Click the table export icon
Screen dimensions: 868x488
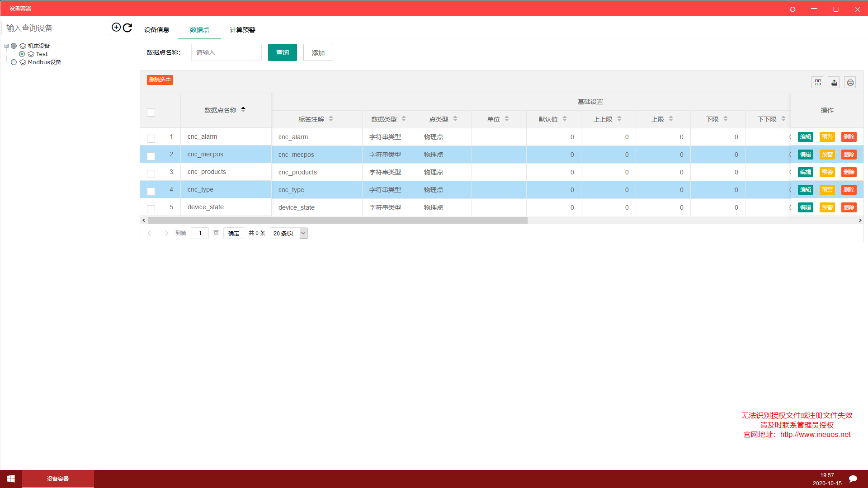[x=834, y=82]
